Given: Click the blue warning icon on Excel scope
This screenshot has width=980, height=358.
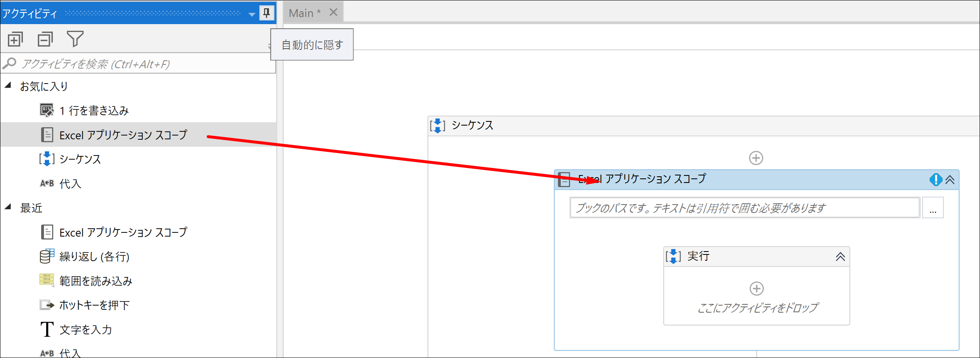Looking at the screenshot, I should (x=936, y=180).
